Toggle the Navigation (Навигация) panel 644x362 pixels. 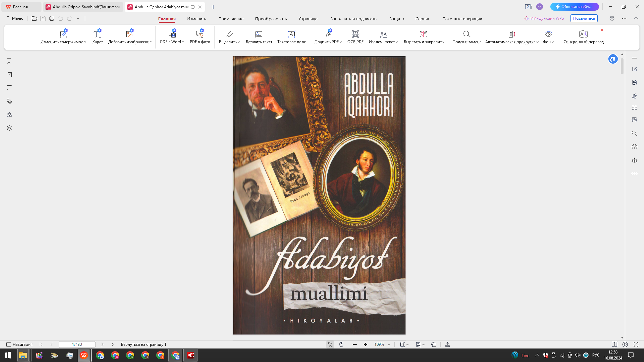tap(19, 344)
